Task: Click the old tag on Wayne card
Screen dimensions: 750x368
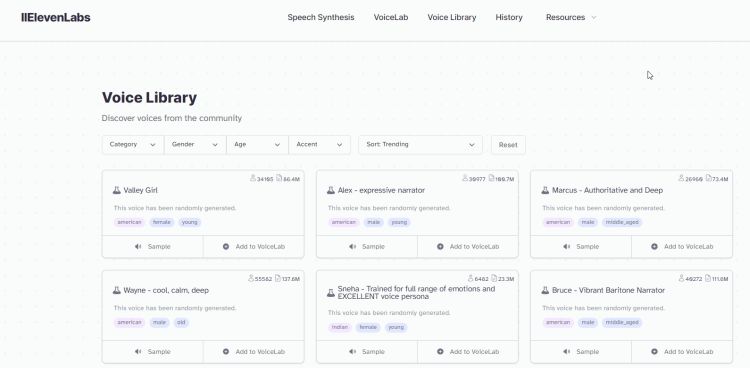Action: pos(181,323)
